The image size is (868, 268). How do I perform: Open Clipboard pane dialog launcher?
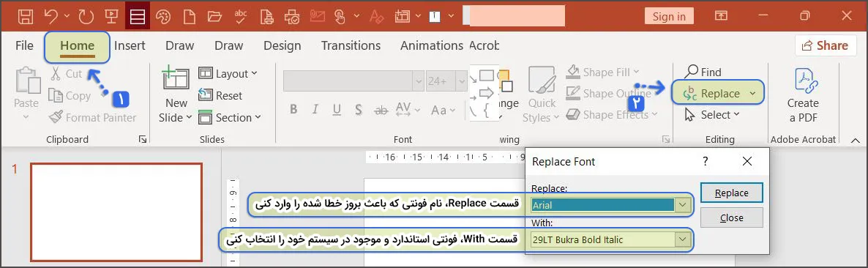coord(143,140)
